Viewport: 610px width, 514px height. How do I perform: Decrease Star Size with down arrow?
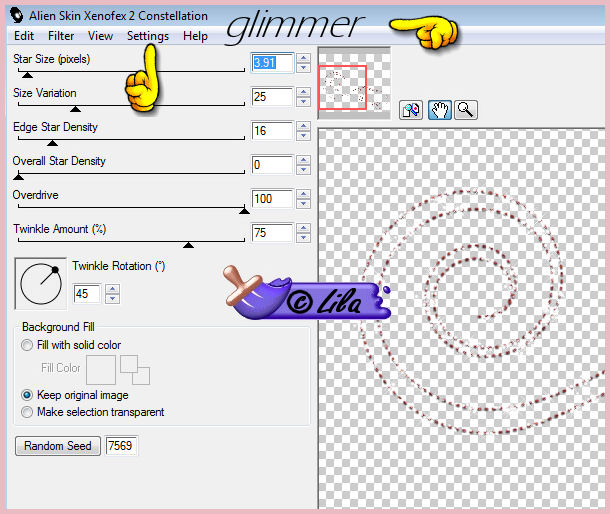coord(303,68)
